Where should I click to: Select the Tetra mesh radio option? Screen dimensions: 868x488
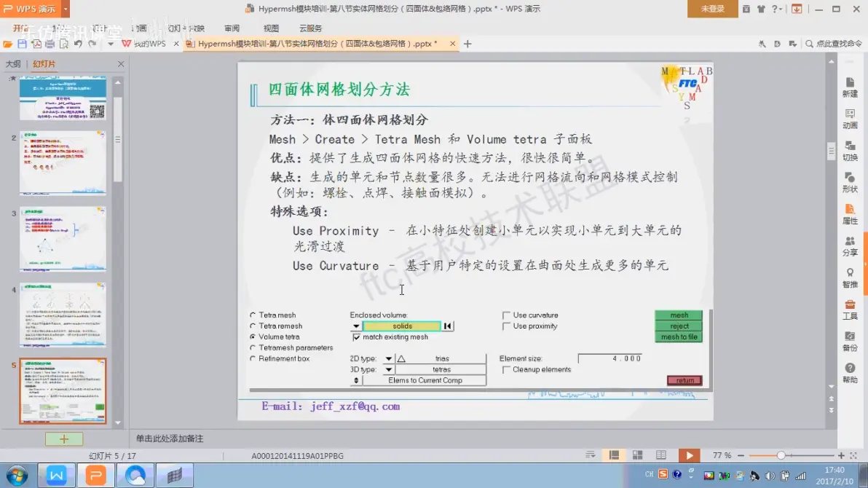pyautogui.click(x=253, y=315)
